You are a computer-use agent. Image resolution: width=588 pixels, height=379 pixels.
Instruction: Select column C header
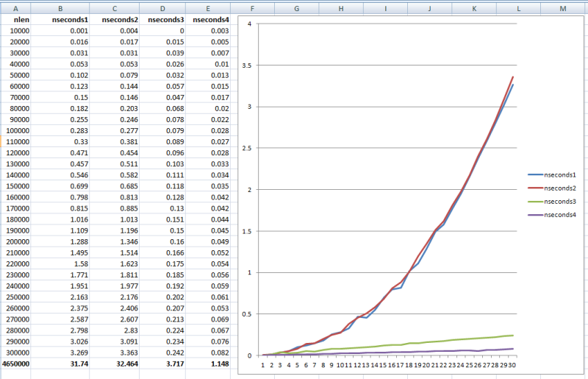(115, 8)
